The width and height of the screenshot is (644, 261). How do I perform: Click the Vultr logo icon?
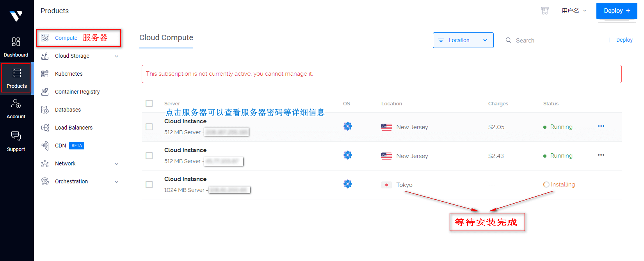tap(16, 16)
